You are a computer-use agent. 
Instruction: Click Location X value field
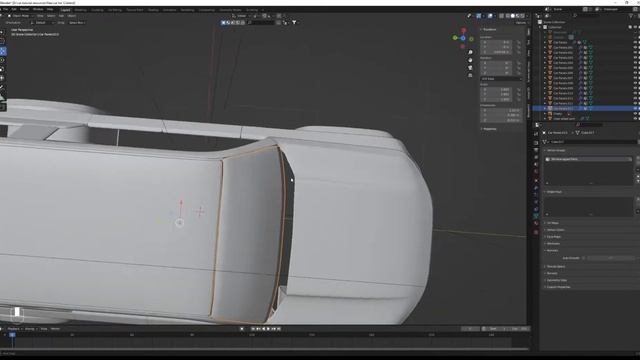point(496,42)
